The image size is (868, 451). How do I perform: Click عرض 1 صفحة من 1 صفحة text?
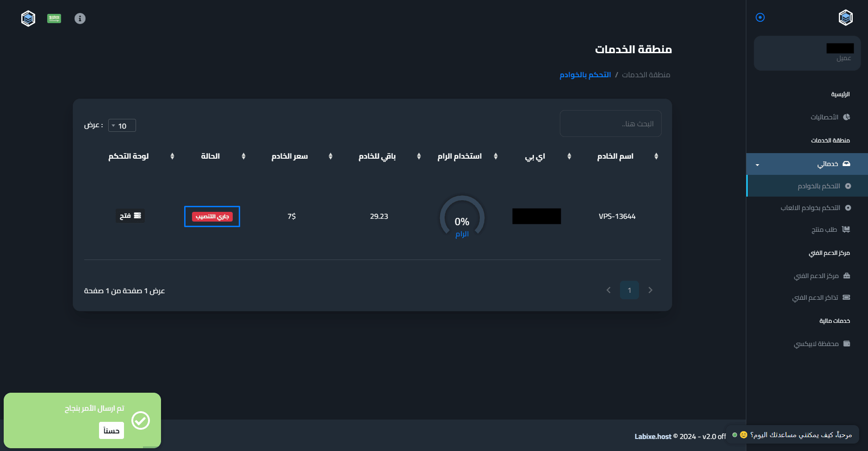(x=124, y=291)
